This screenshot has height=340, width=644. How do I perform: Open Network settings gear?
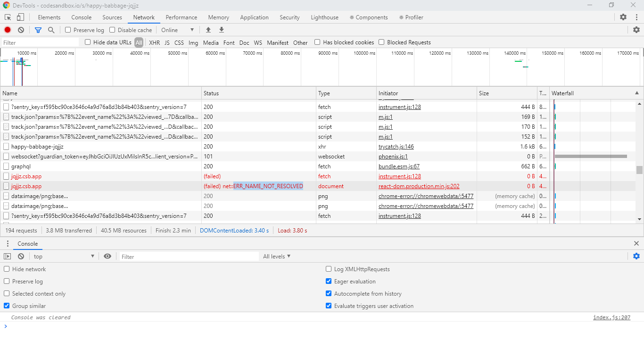click(x=636, y=30)
